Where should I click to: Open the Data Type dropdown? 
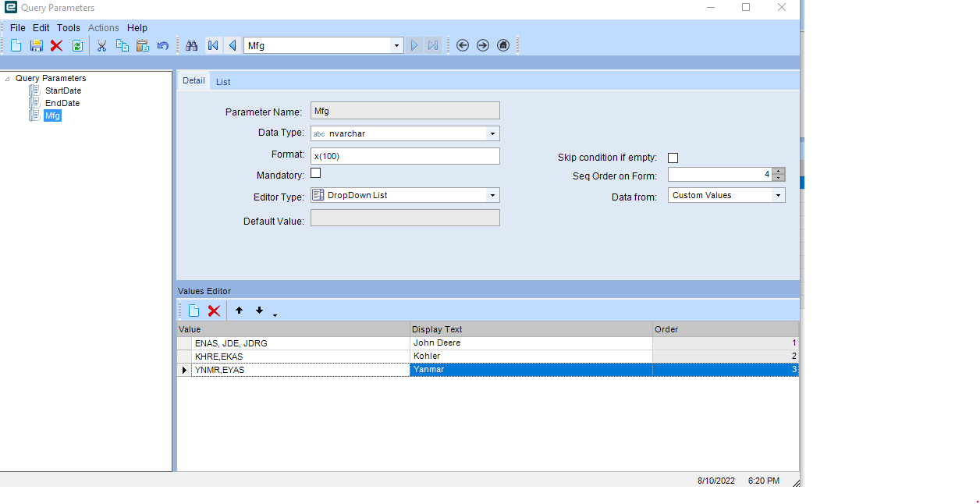click(x=492, y=133)
